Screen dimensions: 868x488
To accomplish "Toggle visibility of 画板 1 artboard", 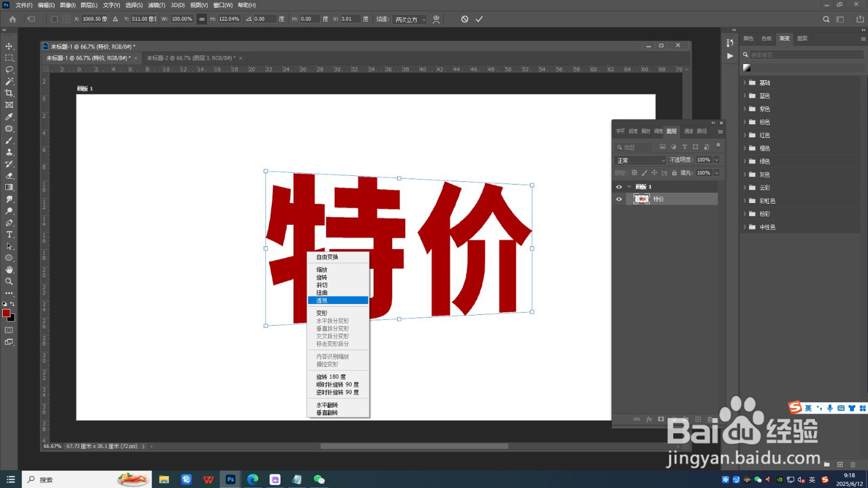I will pos(618,187).
